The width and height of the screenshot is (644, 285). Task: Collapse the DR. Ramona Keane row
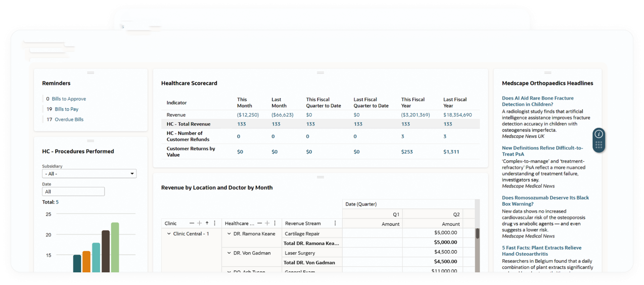[x=229, y=234]
